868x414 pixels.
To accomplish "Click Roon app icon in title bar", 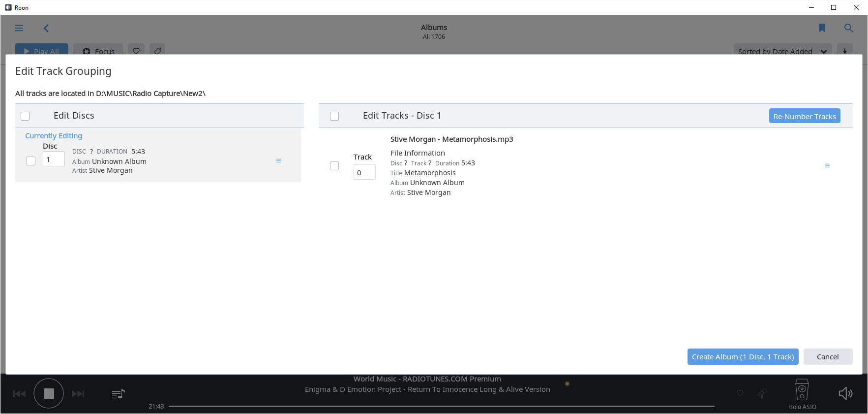I will coord(8,7).
